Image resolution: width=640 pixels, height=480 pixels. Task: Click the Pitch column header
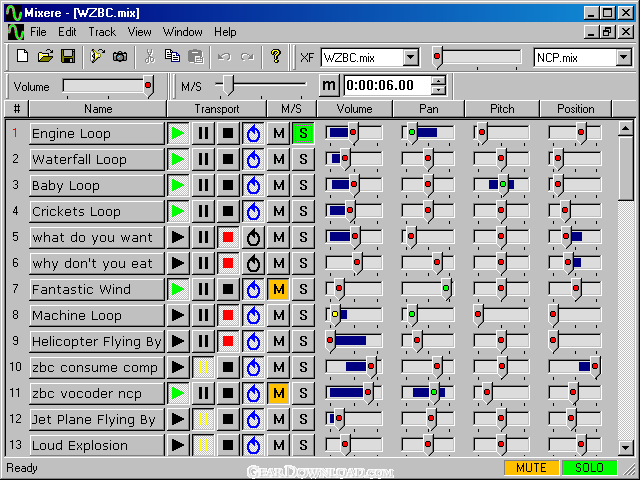tap(502, 109)
